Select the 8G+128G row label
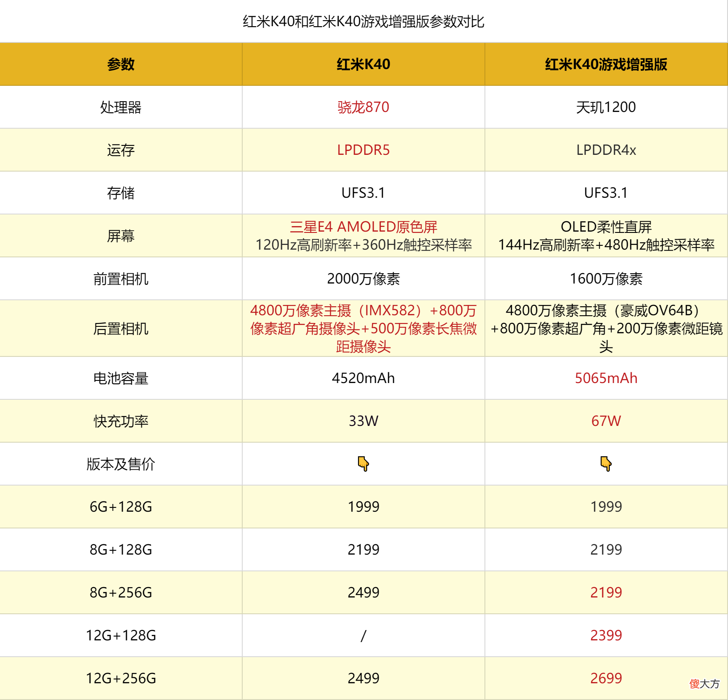Image resolution: width=728 pixels, height=700 pixels. tap(121, 550)
